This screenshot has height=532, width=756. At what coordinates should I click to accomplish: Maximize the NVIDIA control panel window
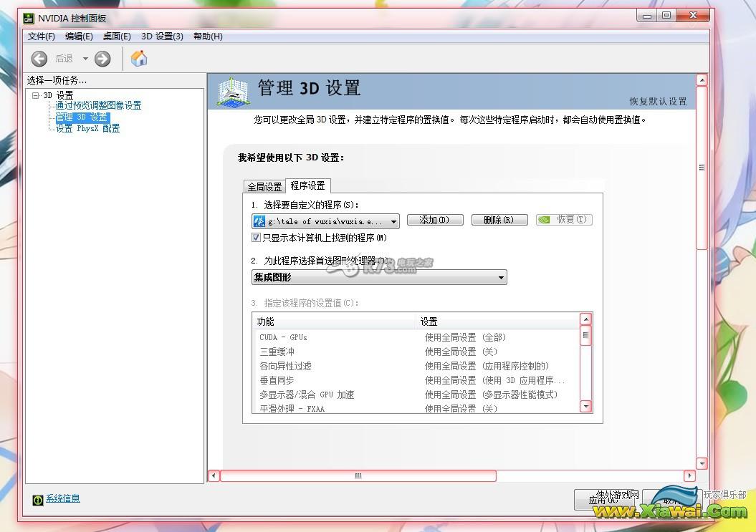click(x=666, y=16)
